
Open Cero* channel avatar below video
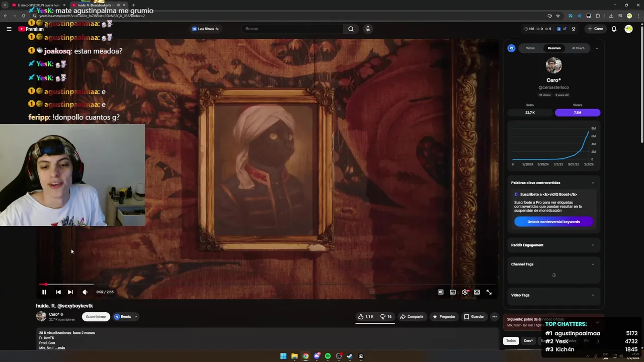click(x=41, y=316)
